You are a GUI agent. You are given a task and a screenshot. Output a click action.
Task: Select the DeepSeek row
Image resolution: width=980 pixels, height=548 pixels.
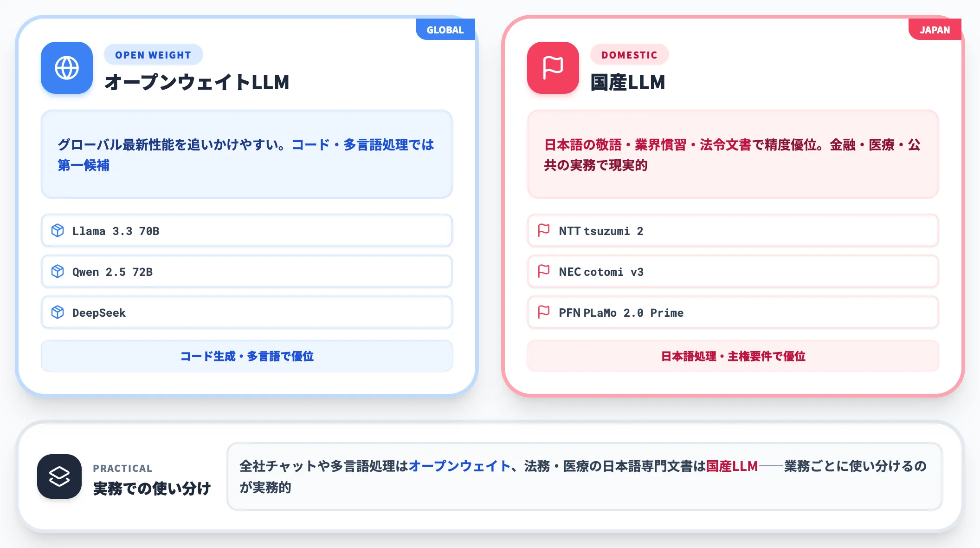[x=247, y=312]
